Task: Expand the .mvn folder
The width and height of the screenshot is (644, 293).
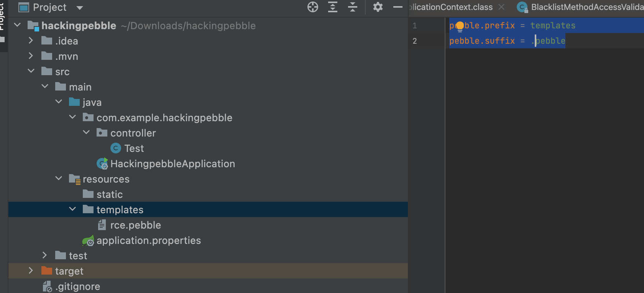Action: coord(31,56)
